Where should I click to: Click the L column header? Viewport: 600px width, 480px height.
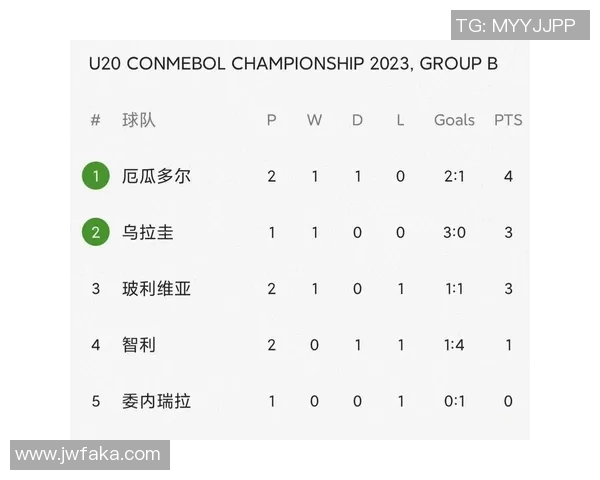[x=400, y=120]
